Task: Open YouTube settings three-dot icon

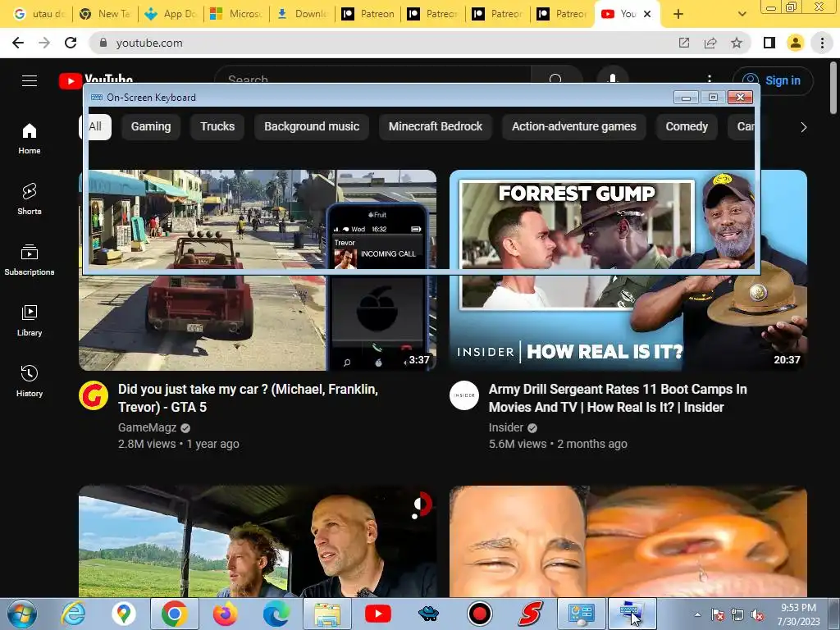Action: coord(710,80)
